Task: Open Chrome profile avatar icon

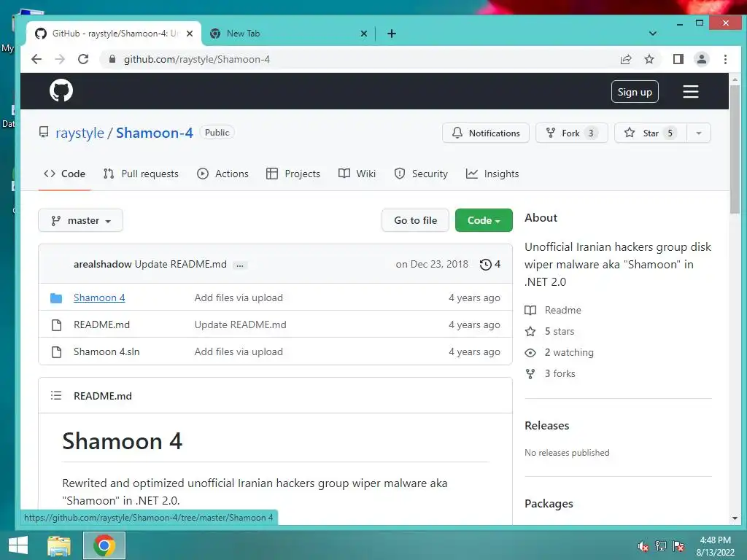Action: click(x=701, y=59)
